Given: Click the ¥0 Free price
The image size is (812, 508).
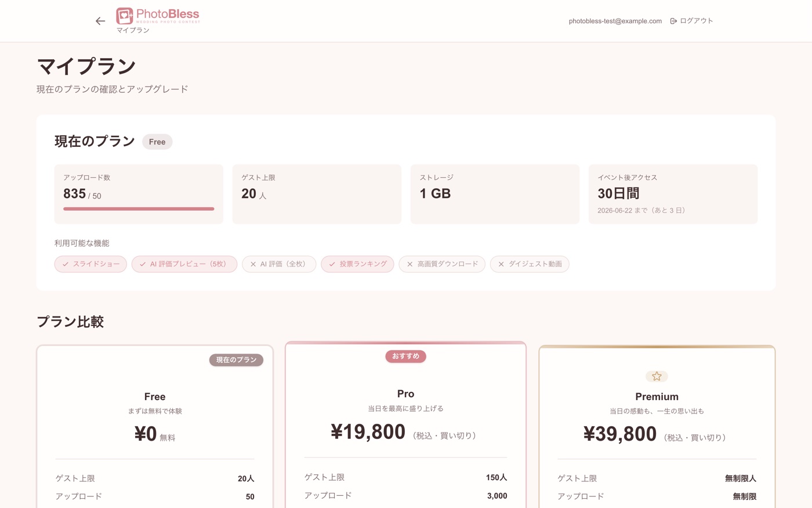Looking at the screenshot, I should [146, 434].
